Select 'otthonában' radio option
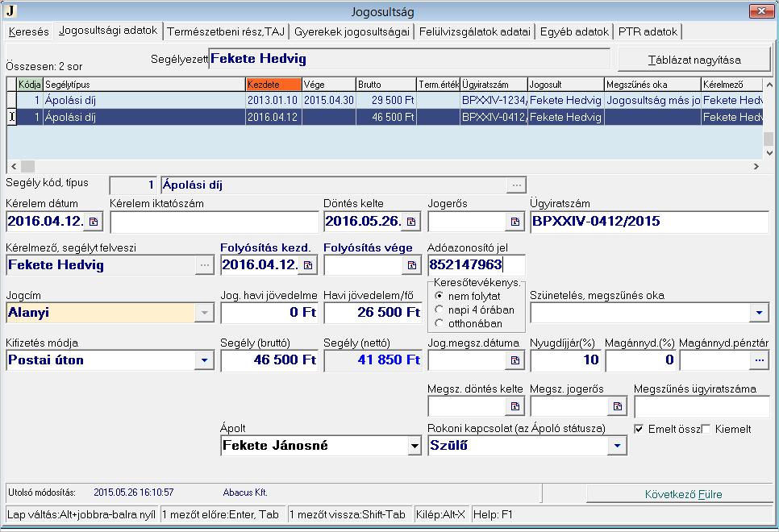The image size is (779, 532). tap(439, 323)
